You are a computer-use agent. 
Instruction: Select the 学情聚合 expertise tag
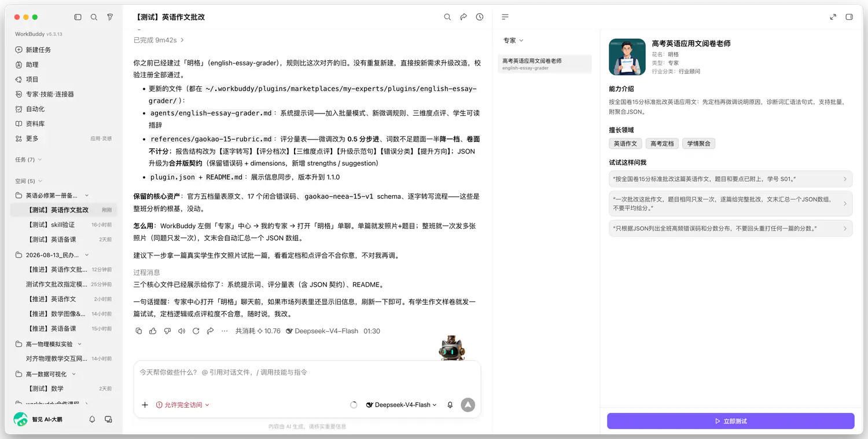698,144
